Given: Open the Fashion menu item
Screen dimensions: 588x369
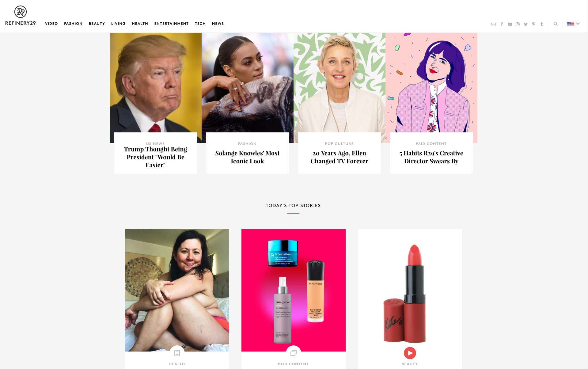Looking at the screenshot, I should coord(73,24).
